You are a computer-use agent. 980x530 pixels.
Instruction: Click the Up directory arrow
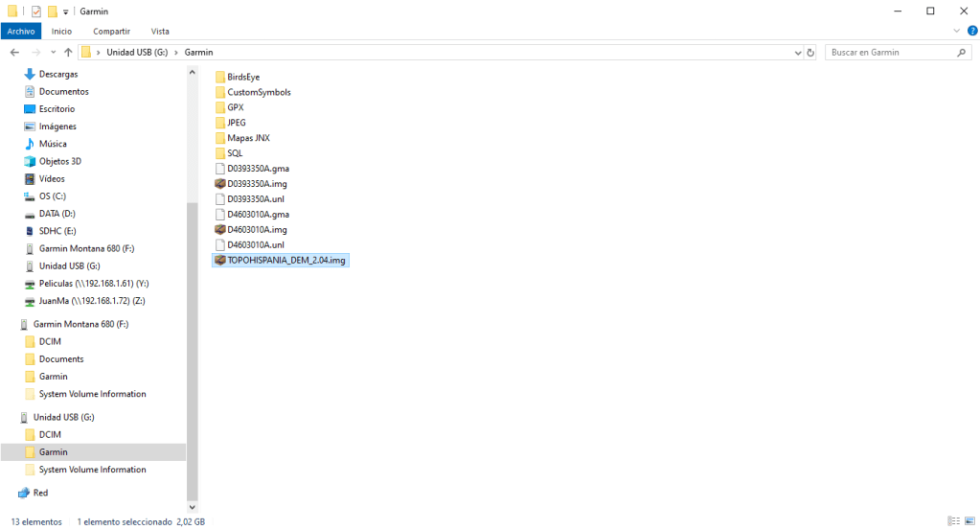click(x=68, y=53)
